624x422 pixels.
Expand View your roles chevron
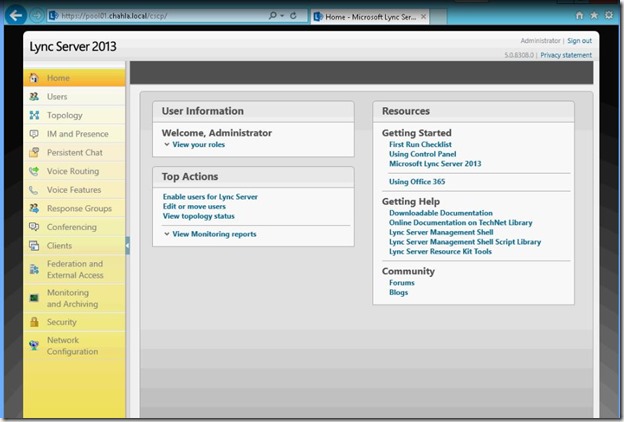[167, 145]
